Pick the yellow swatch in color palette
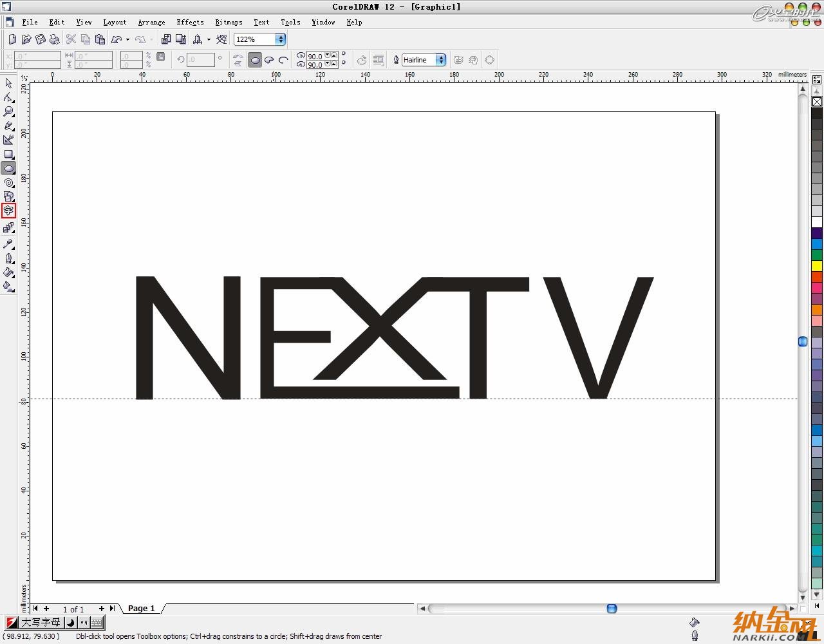 point(817,266)
